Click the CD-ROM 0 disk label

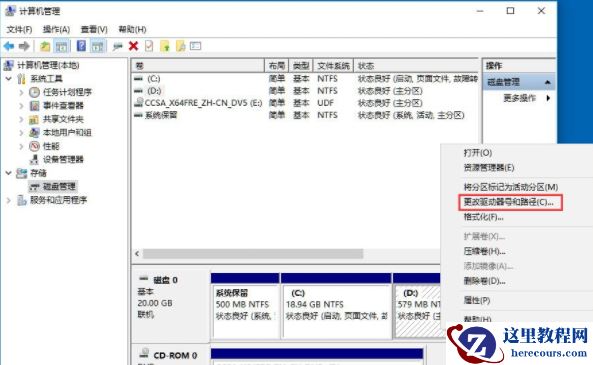[x=175, y=356]
